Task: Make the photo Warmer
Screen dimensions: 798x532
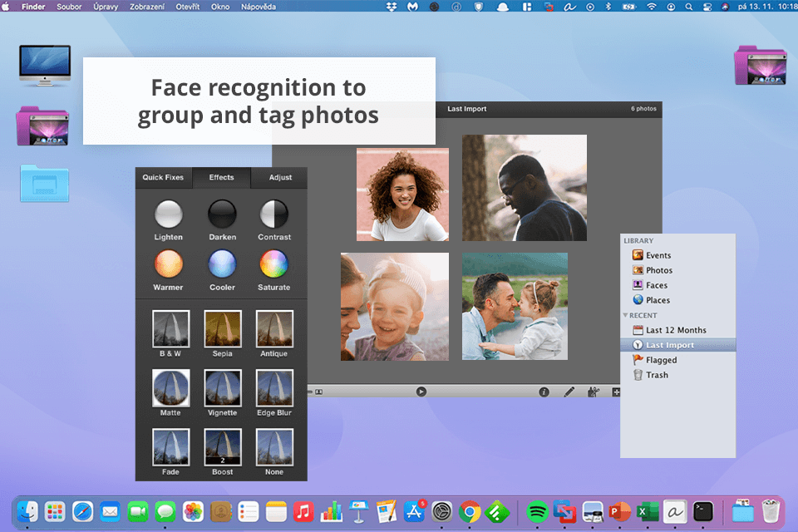Action: pyautogui.click(x=169, y=264)
